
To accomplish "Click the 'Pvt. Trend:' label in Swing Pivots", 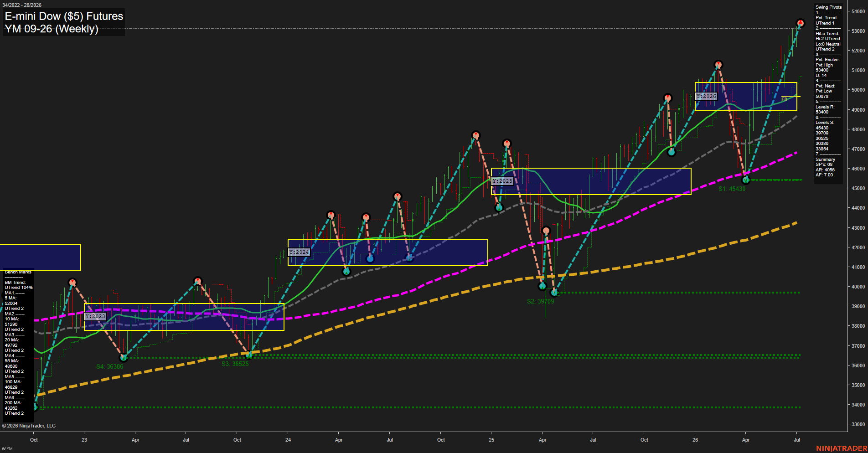I will (x=827, y=18).
